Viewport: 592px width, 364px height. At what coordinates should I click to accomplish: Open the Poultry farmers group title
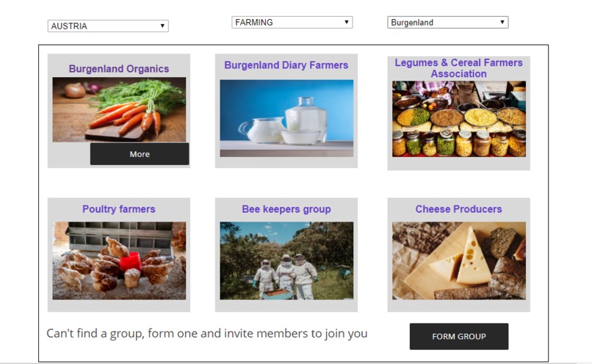click(118, 209)
